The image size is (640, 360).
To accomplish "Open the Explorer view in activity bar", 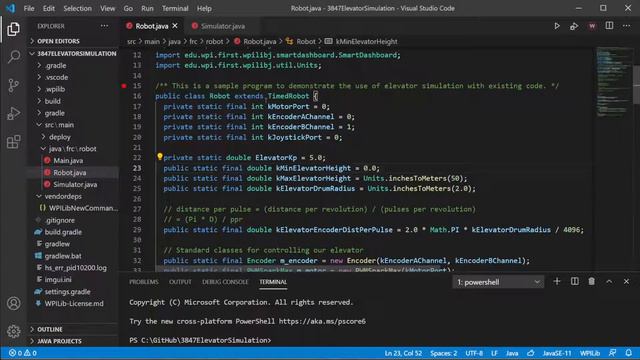I will [x=13, y=29].
